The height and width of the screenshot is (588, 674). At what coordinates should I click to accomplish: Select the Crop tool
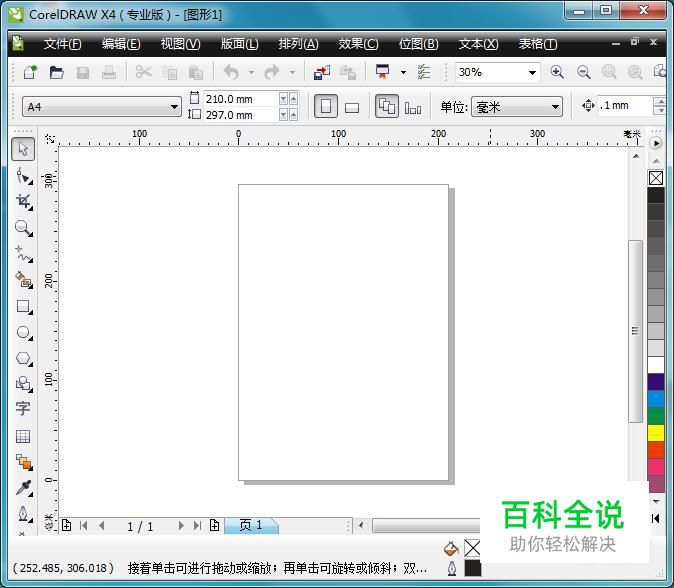[24, 202]
